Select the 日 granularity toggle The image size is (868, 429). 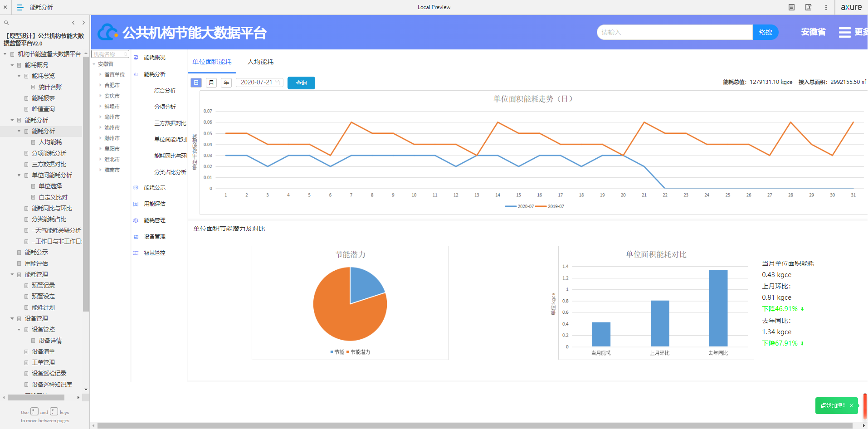196,83
